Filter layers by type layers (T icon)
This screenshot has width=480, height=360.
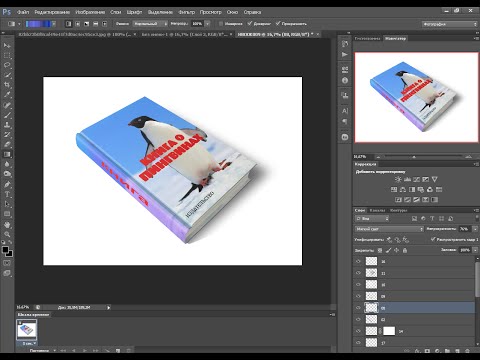point(432,219)
